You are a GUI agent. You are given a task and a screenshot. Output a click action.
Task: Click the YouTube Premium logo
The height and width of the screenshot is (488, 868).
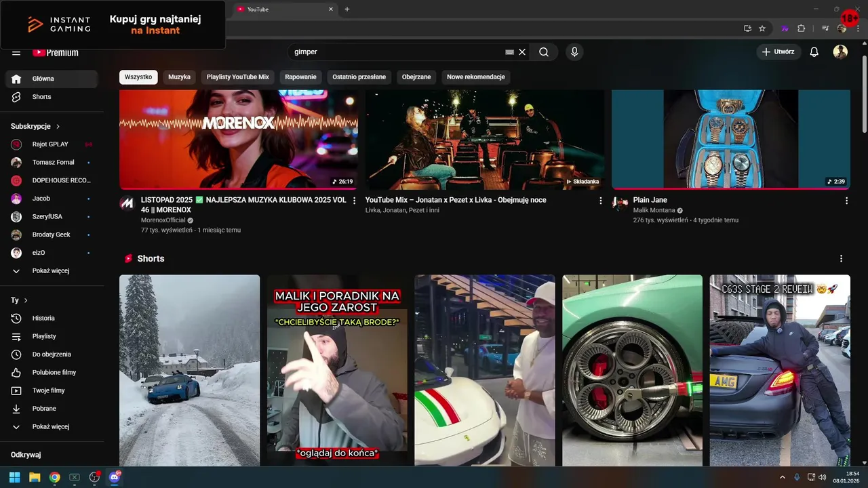56,52
